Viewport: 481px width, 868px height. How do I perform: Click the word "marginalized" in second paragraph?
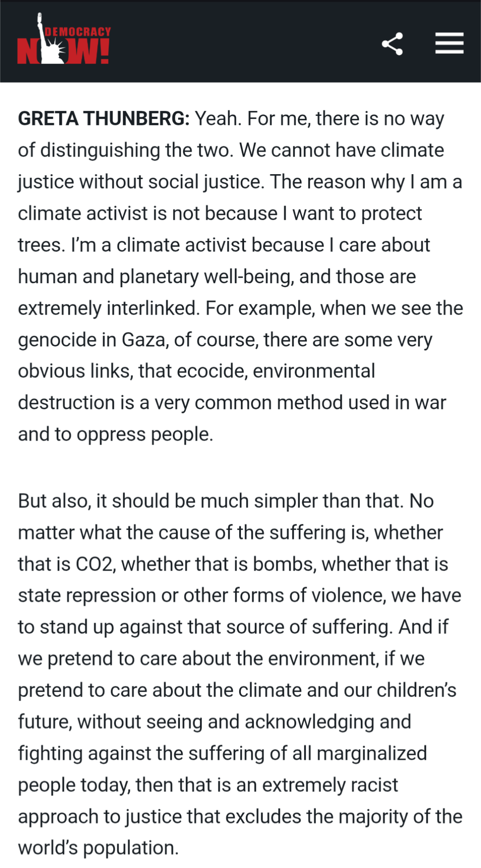click(372, 753)
